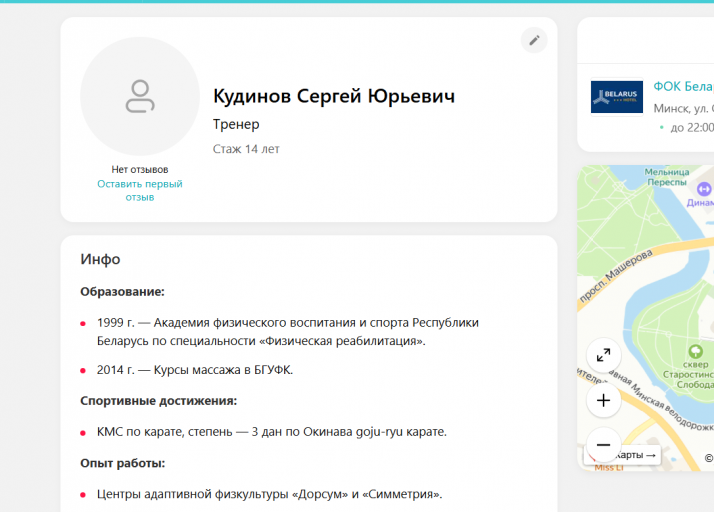The height and width of the screenshot is (512, 714).
Task: Zoom in on the map with plus button
Action: (603, 400)
